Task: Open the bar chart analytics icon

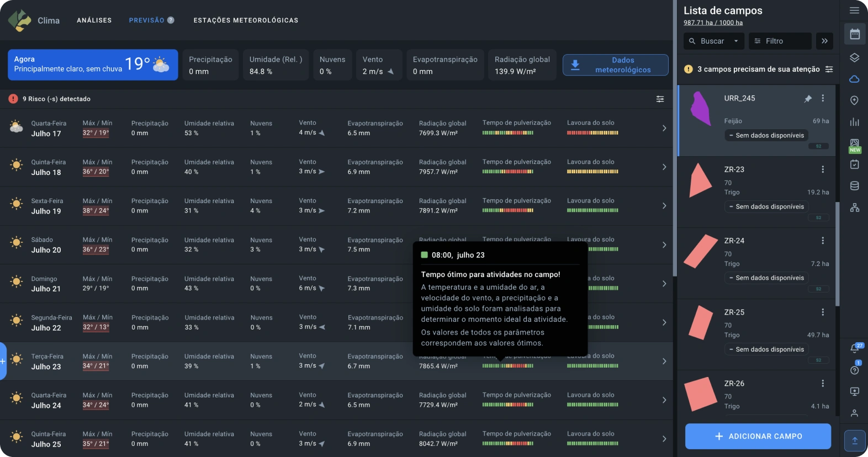Action: [854, 122]
